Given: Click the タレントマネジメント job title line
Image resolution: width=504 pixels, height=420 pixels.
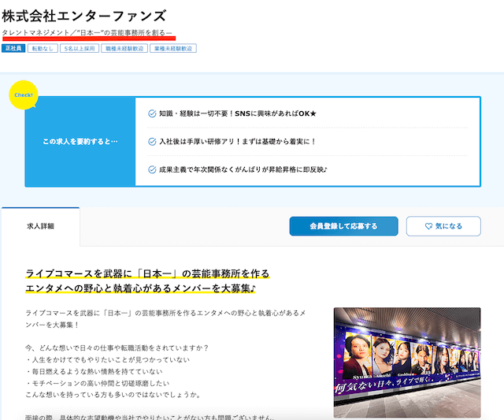Looking at the screenshot, I should tap(87, 32).
